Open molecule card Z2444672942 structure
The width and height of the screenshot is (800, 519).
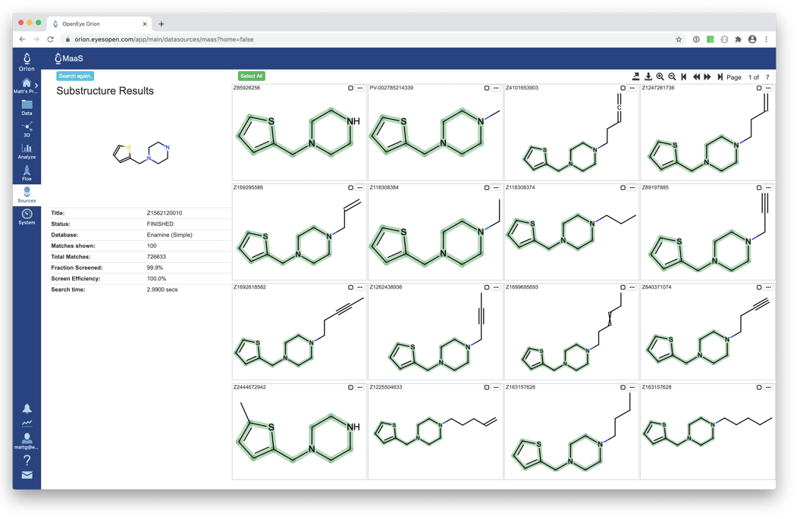(x=299, y=434)
